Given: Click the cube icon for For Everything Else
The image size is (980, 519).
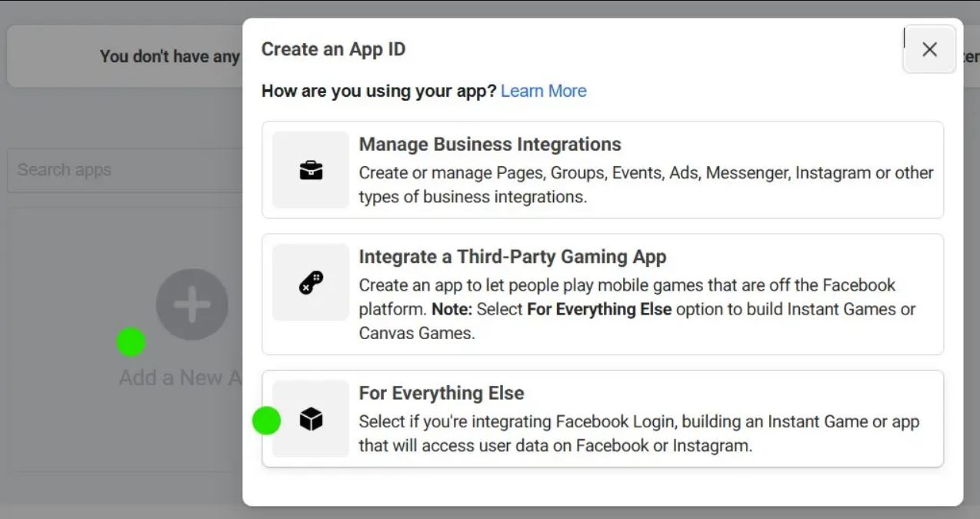Looking at the screenshot, I should click(311, 419).
